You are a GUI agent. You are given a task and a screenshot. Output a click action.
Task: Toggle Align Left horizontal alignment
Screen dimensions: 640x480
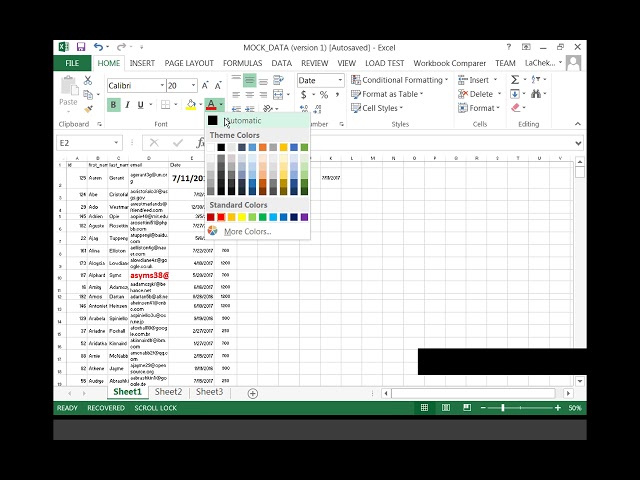236,94
